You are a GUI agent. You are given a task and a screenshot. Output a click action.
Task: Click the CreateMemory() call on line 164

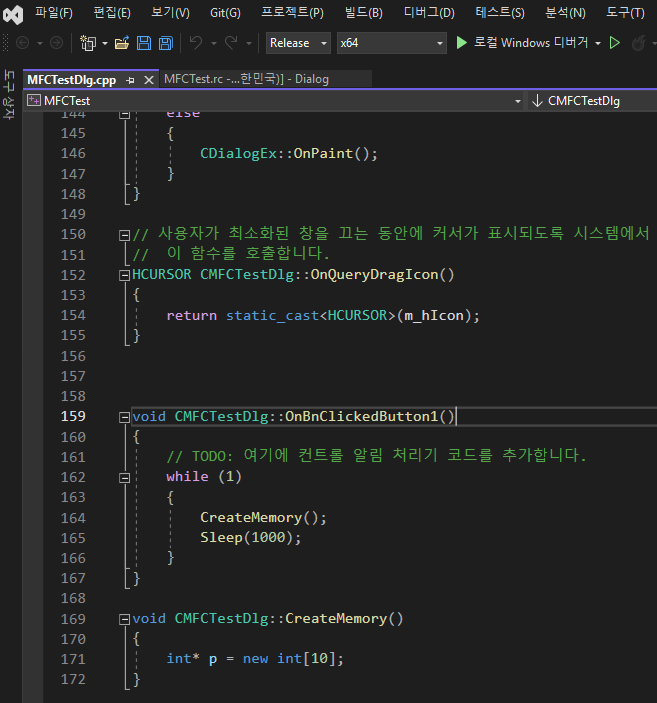click(263, 518)
